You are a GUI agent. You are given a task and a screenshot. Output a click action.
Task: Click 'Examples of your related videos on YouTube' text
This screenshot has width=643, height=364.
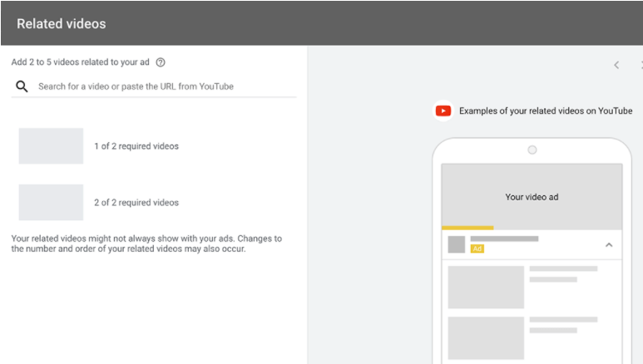[546, 111]
